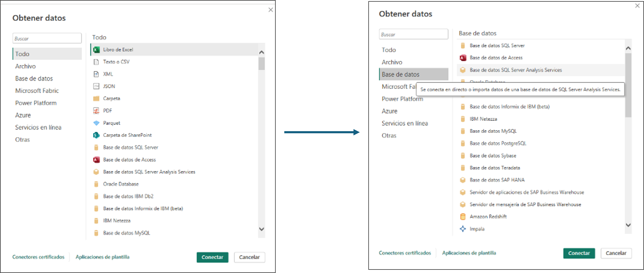Click the Access icon in right dialog list
The height and width of the screenshot is (273, 644).
[x=463, y=58]
